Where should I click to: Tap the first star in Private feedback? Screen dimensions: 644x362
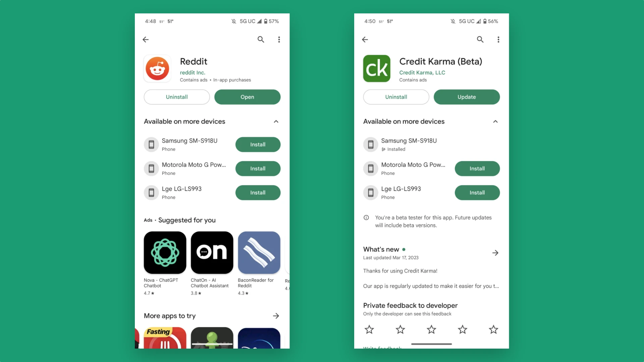pos(369,330)
